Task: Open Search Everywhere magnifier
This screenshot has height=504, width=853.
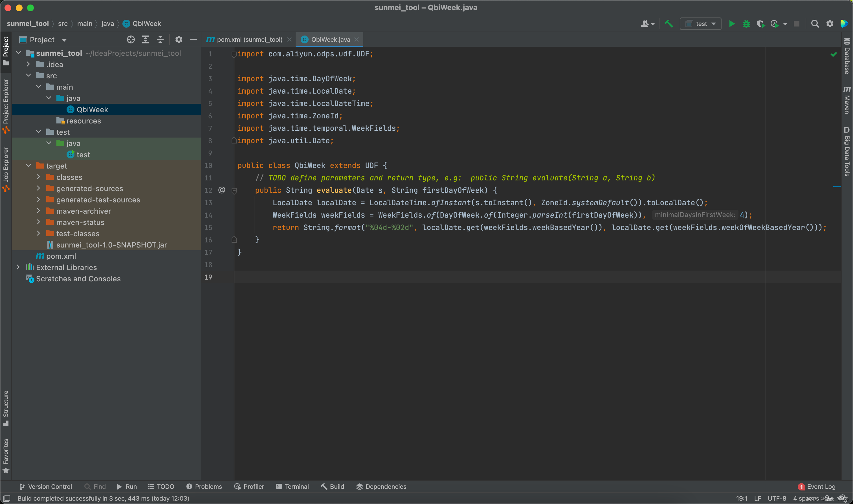Action: pos(815,24)
